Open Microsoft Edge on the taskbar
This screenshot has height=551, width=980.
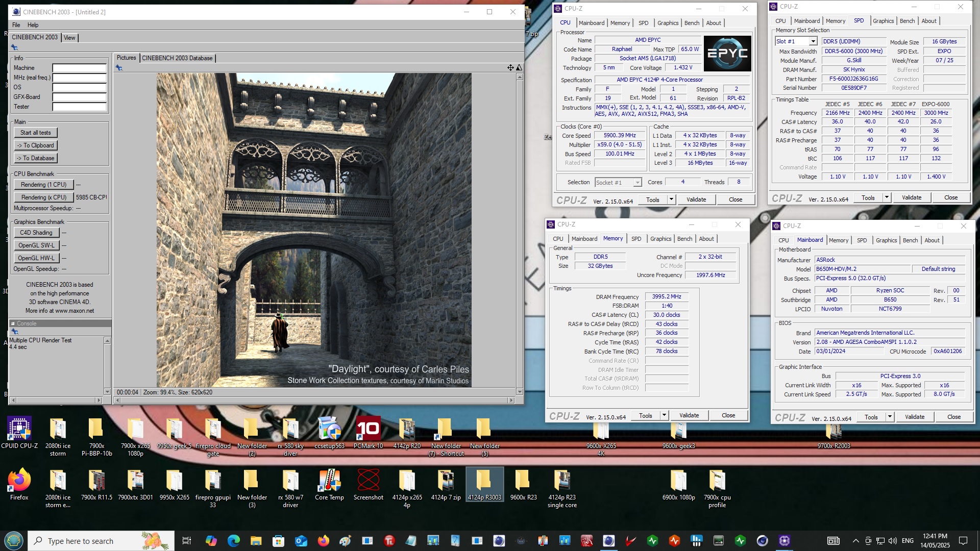pyautogui.click(x=233, y=541)
